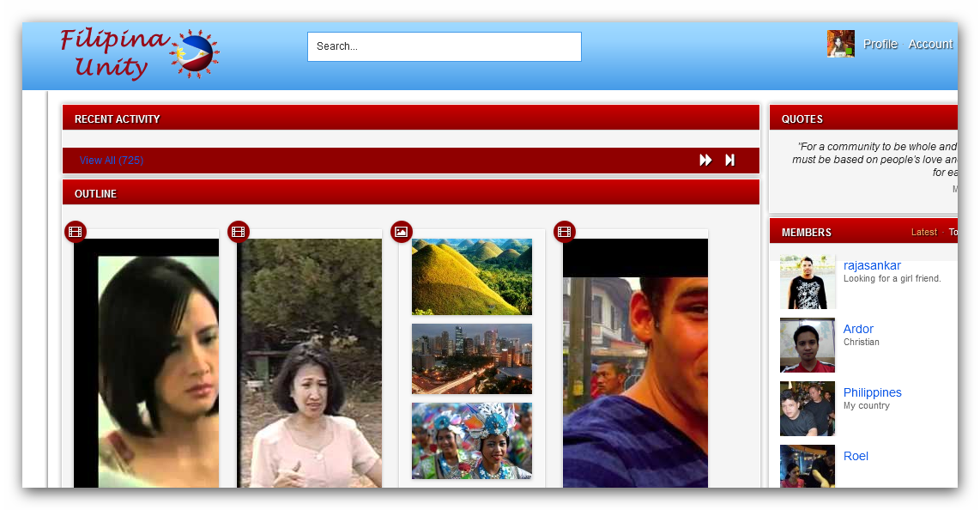Click the View All (725) link
The image size is (980, 510).
(112, 161)
